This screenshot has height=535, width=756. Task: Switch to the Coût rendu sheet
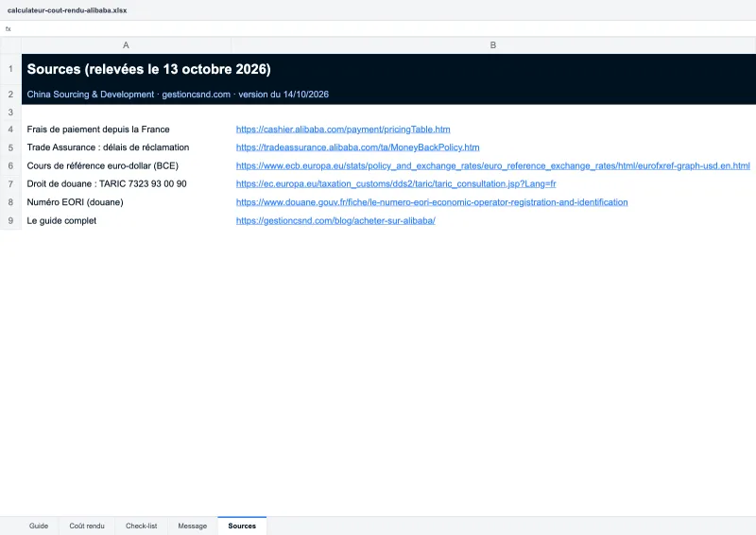[x=87, y=526]
